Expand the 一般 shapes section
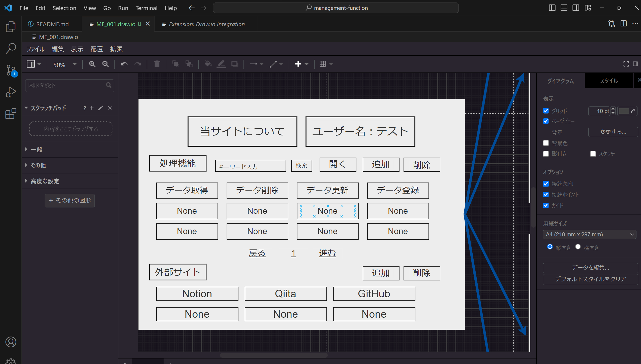 (x=37, y=150)
